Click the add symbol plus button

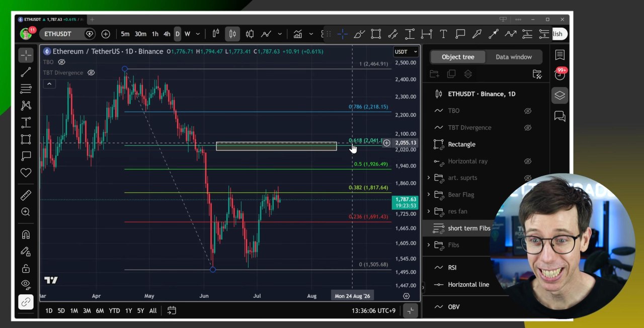point(106,34)
